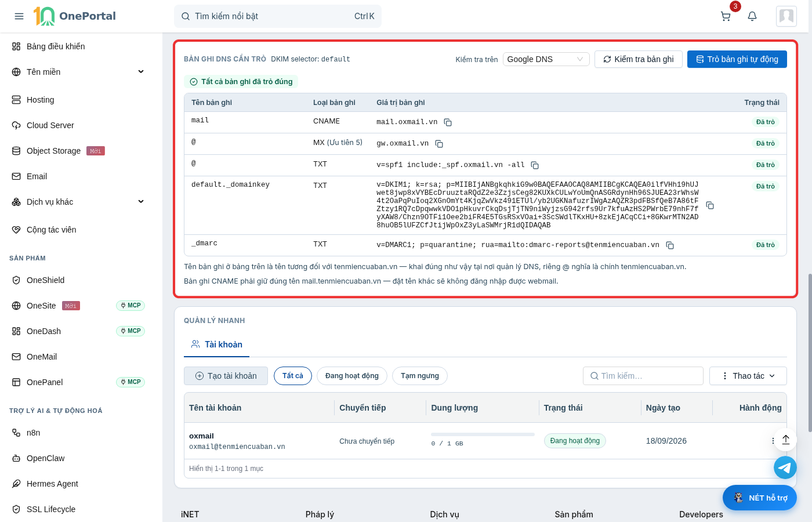The height and width of the screenshot is (522, 812).
Task: Open NÉT hỗ trợ support chat
Action: click(x=760, y=498)
